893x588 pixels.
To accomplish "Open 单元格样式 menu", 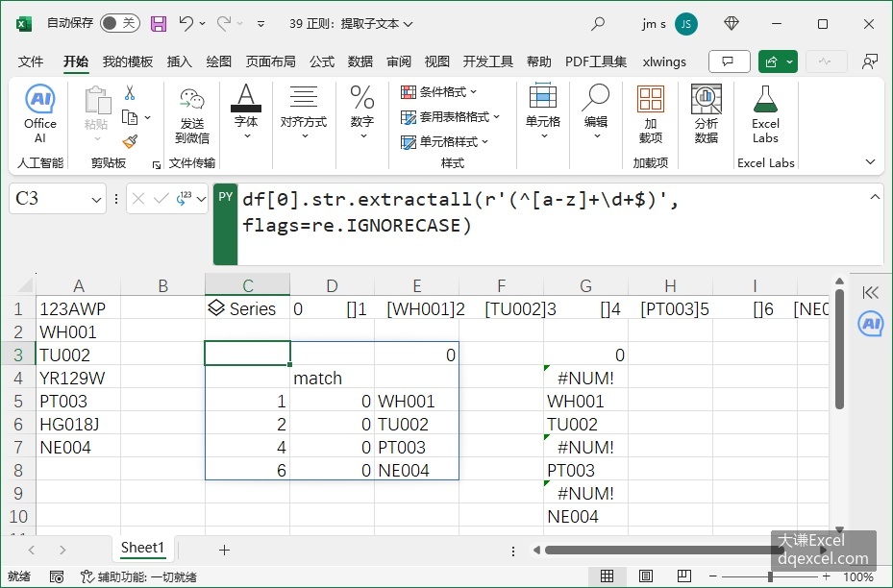I will click(x=444, y=142).
